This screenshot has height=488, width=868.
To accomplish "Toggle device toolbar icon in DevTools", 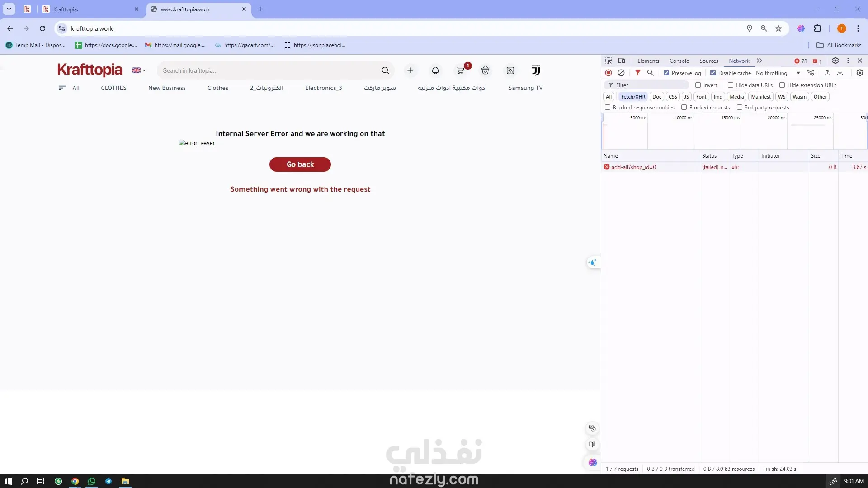I will [622, 61].
